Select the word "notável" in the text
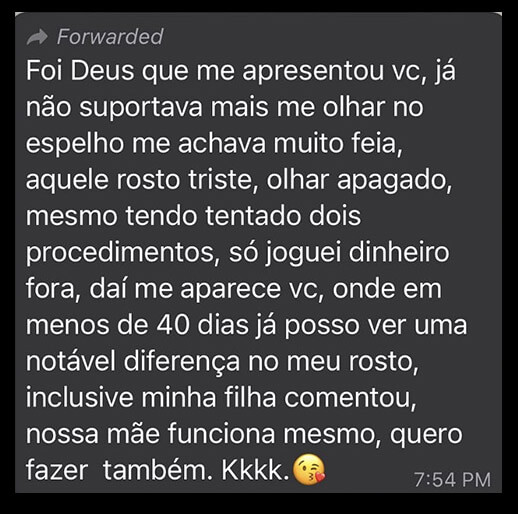The height and width of the screenshot is (514, 518). click(71, 361)
